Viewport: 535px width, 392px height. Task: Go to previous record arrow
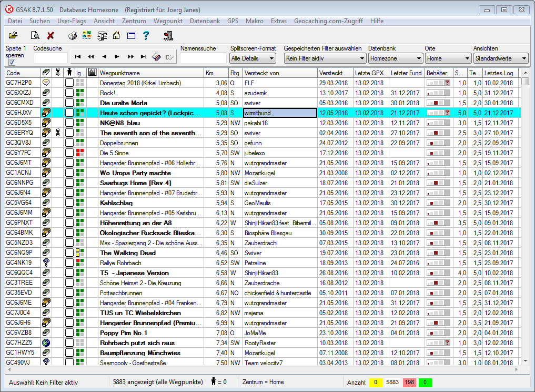point(104,57)
